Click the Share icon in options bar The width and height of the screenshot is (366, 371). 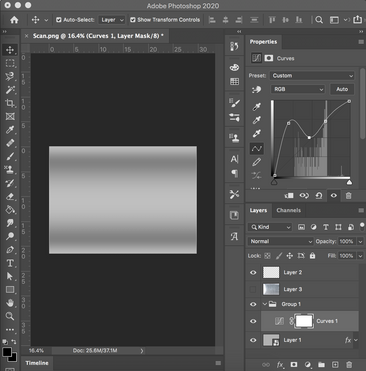357,19
